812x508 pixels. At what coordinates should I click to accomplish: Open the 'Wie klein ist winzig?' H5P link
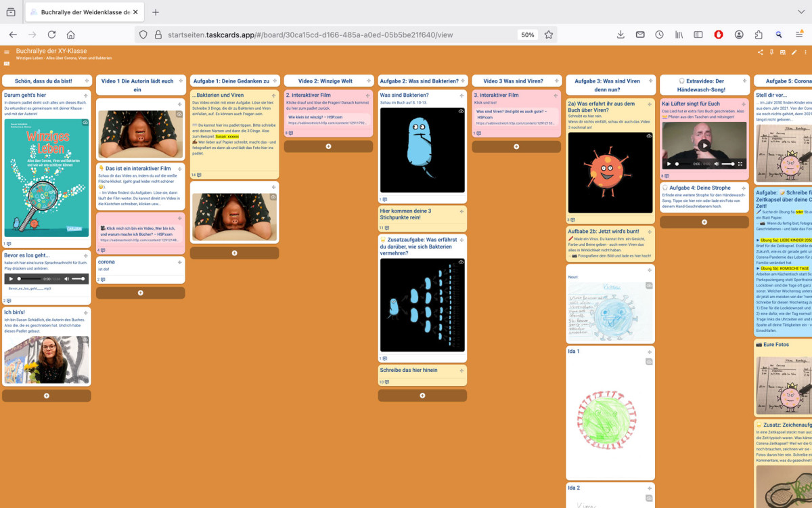328,120
